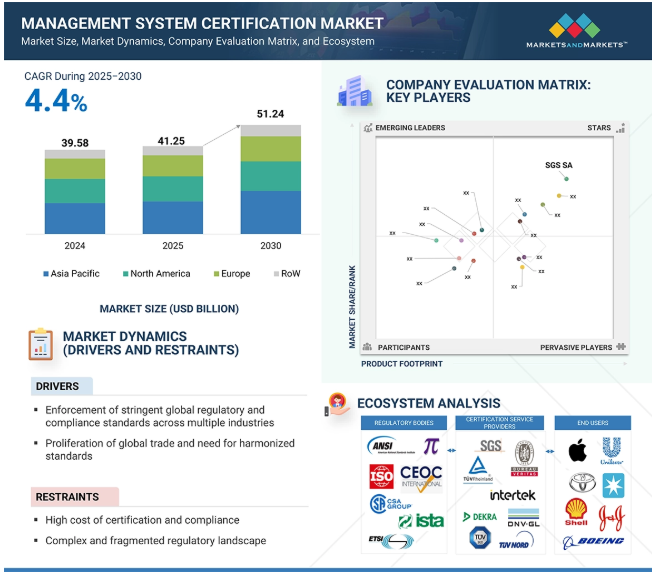Click the 2030 stacked bar
Viewport: 652px width, 574px height.
point(271,179)
